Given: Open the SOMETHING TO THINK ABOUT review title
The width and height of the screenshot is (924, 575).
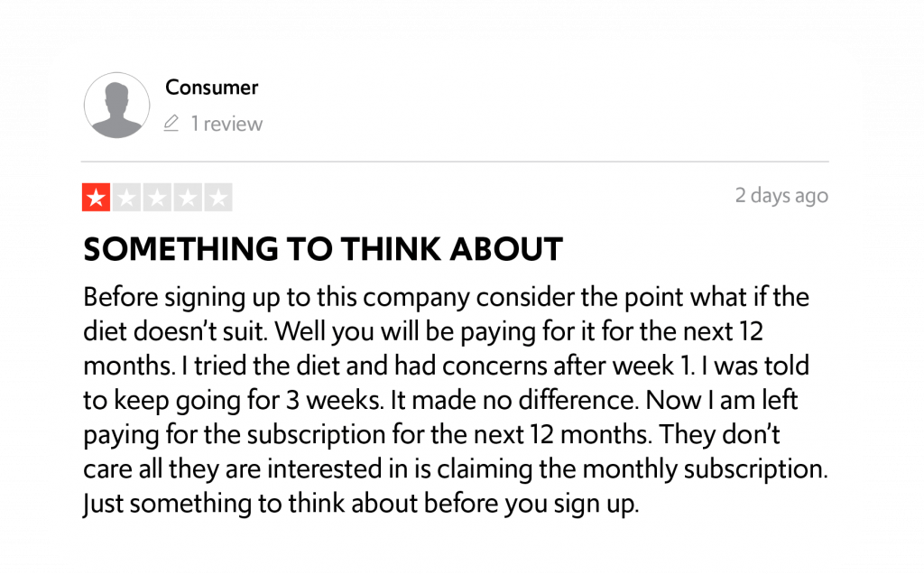Looking at the screenshot, I should (323, 249).
